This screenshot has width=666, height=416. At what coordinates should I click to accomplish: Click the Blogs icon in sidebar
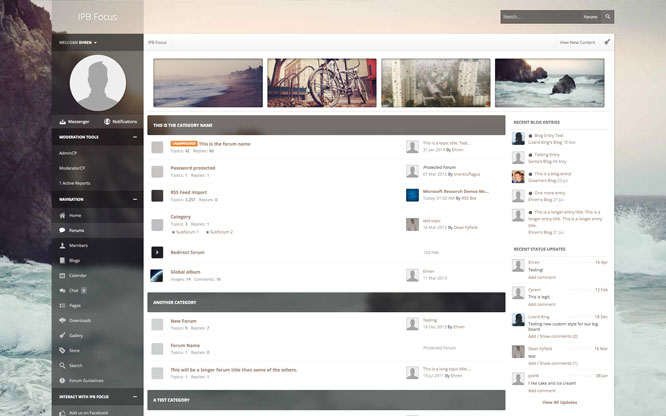[62, 260]
